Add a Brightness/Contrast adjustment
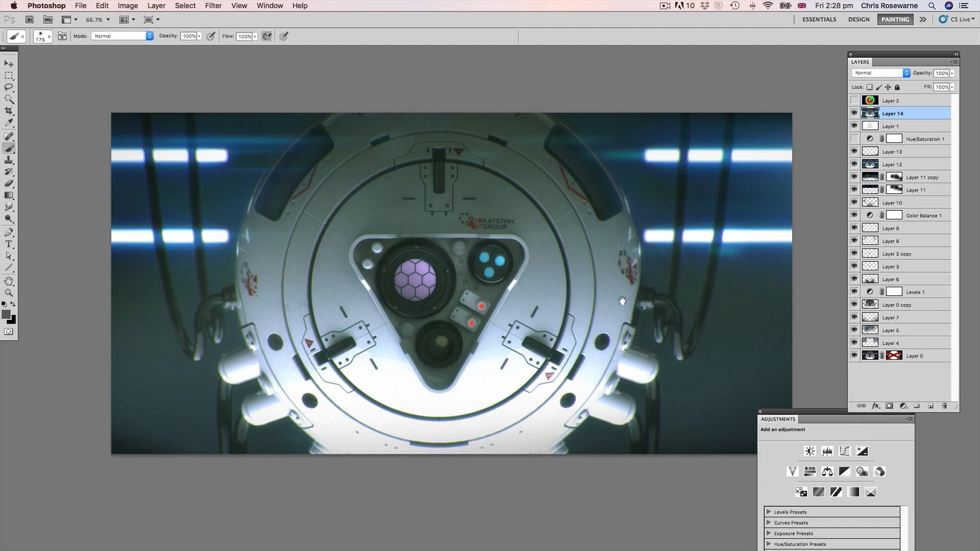 pos(810,451)
